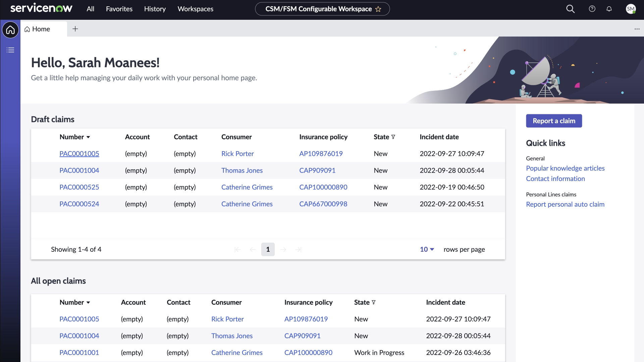Click Draft claims State filter icon
The height and width of the screenshot is (362, 644).
pyautogui.click(x=393, y=137)
